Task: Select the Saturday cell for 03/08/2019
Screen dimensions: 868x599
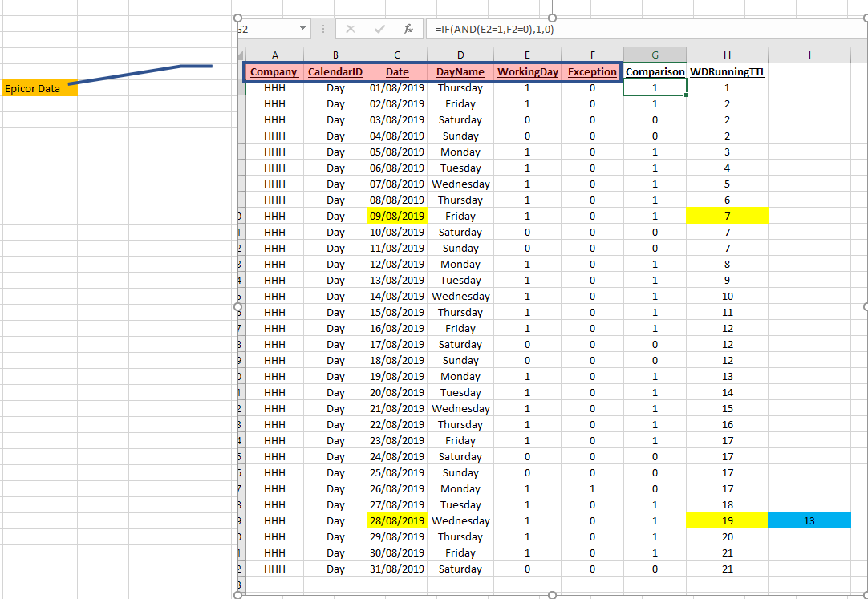Action: (460, 119)
